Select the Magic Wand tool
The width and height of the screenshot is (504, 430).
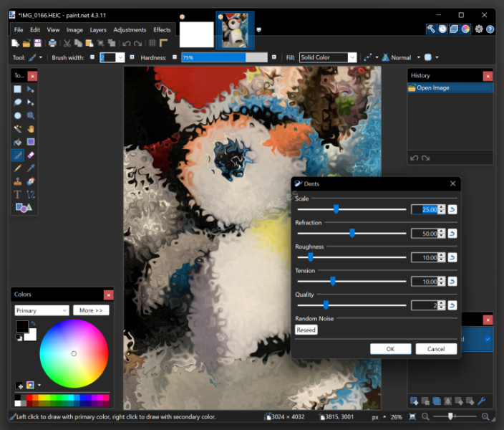click(x=18, y=129)
